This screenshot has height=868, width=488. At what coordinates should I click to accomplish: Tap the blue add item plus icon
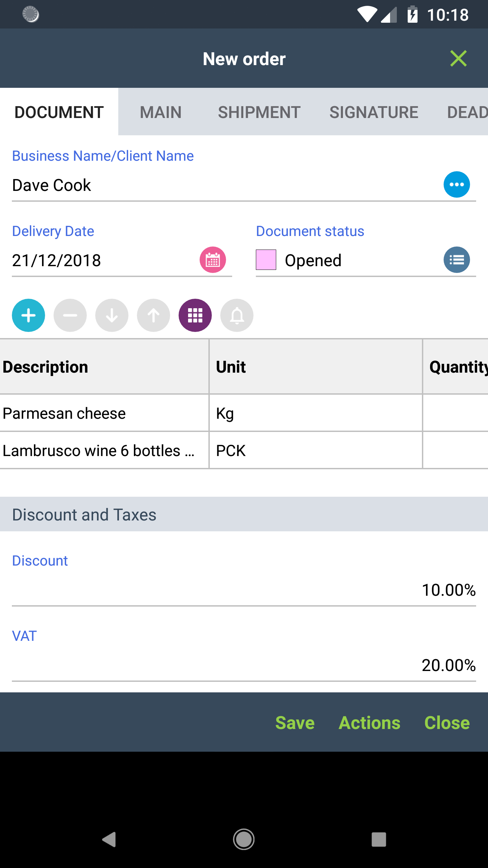(28, 315)
